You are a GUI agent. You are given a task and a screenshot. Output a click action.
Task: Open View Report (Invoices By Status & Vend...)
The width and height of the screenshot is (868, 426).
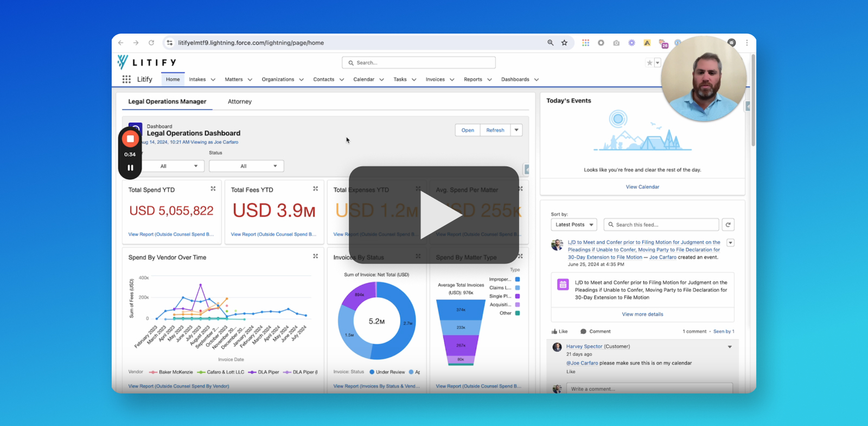tap(376, 386)
